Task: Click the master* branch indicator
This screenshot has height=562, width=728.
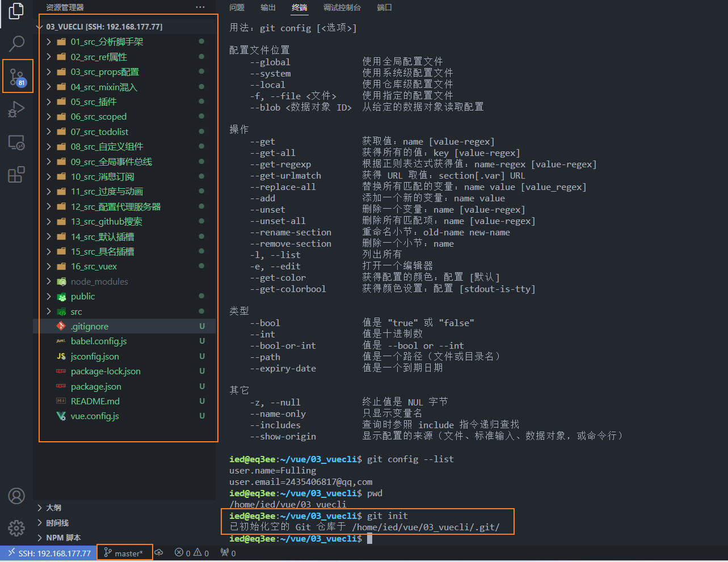Action: (124, 553)
